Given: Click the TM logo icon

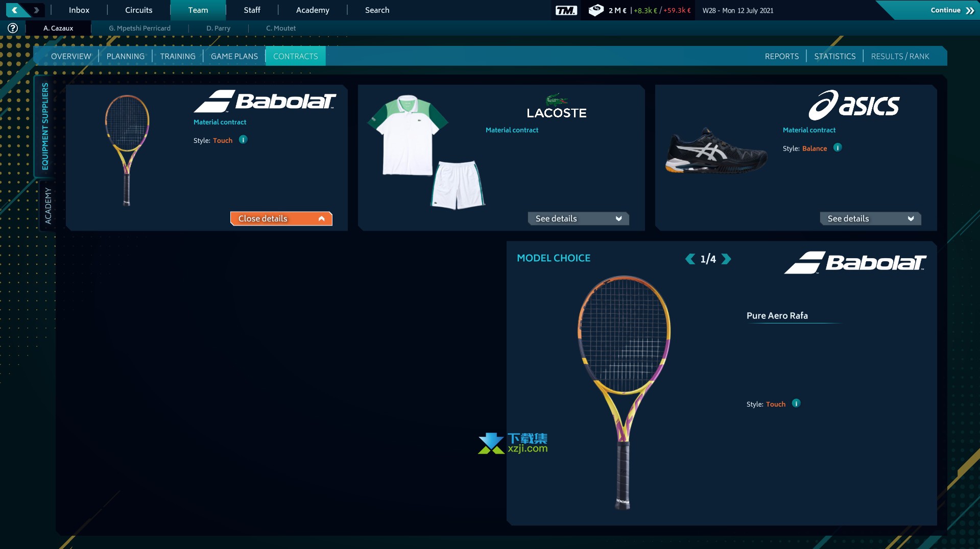Looking at the screenshot, I should (x=566, y=10).
